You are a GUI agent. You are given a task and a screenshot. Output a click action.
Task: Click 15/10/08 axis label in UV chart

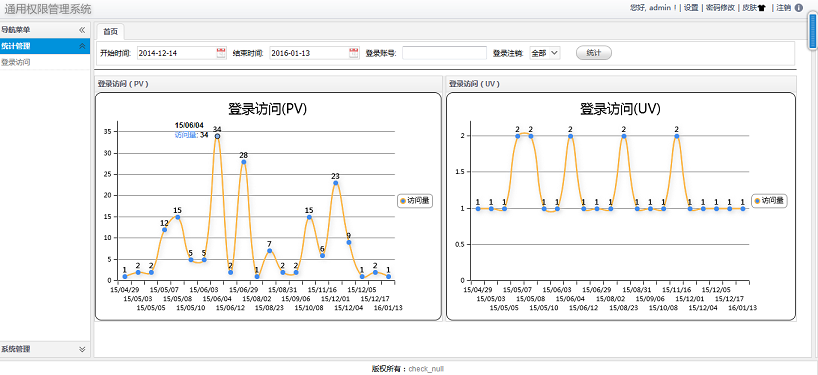[x=663, y=308]
